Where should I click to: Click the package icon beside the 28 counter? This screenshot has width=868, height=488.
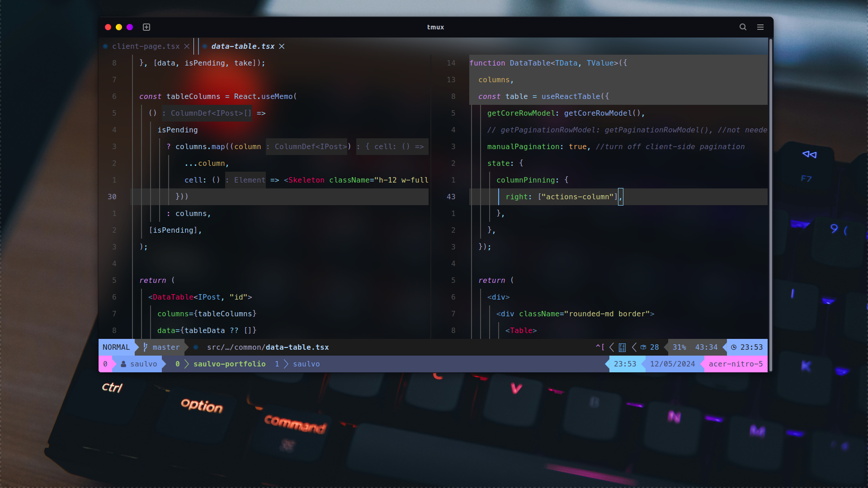[643, 347]
